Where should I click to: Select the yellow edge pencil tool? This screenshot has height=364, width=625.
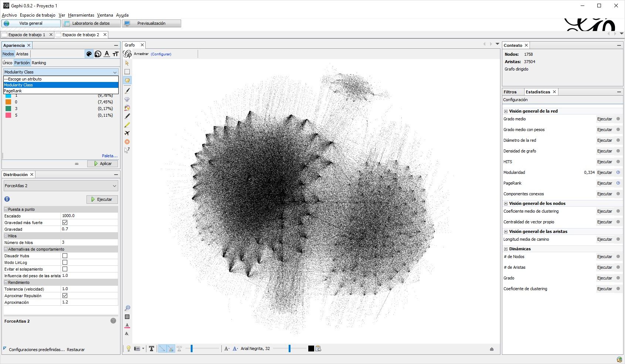127,125
